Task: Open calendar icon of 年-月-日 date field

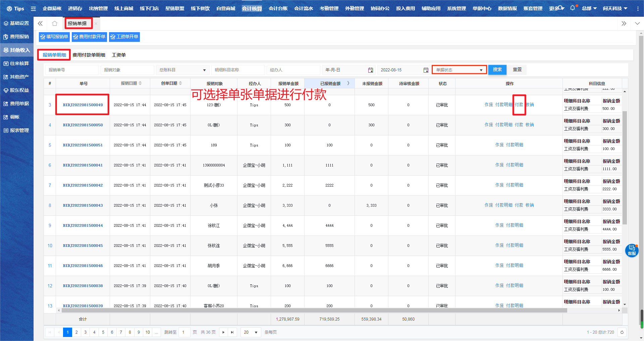Action: [x=370, y=70]
